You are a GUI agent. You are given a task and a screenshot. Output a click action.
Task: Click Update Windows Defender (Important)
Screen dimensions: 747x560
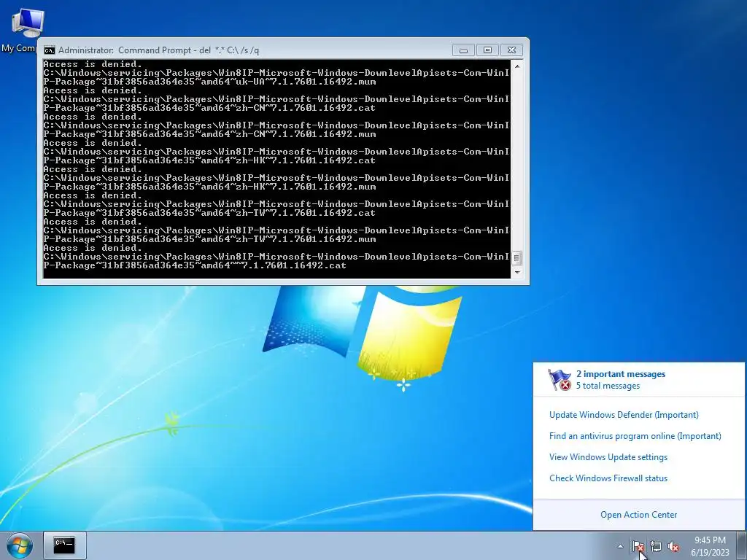tap(624, 415)
